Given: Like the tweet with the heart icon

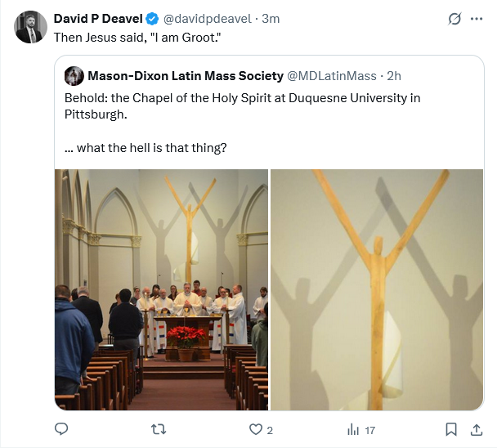Looking at the screenshot, I should [x=255, y=429].
